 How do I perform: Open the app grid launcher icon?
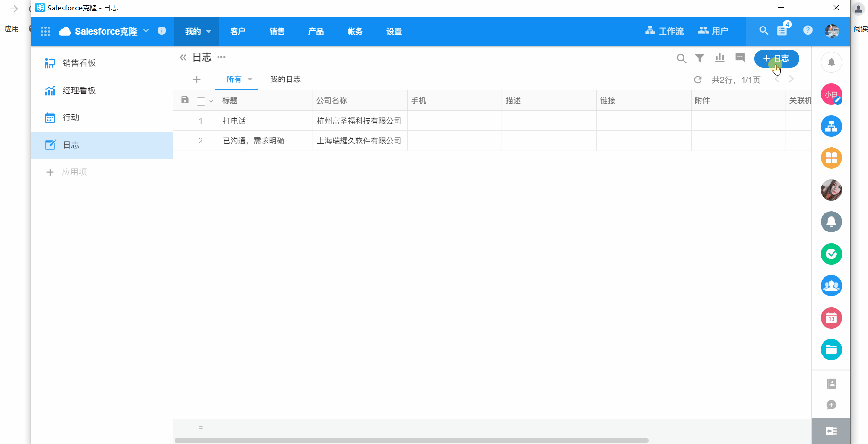[45, 31]
